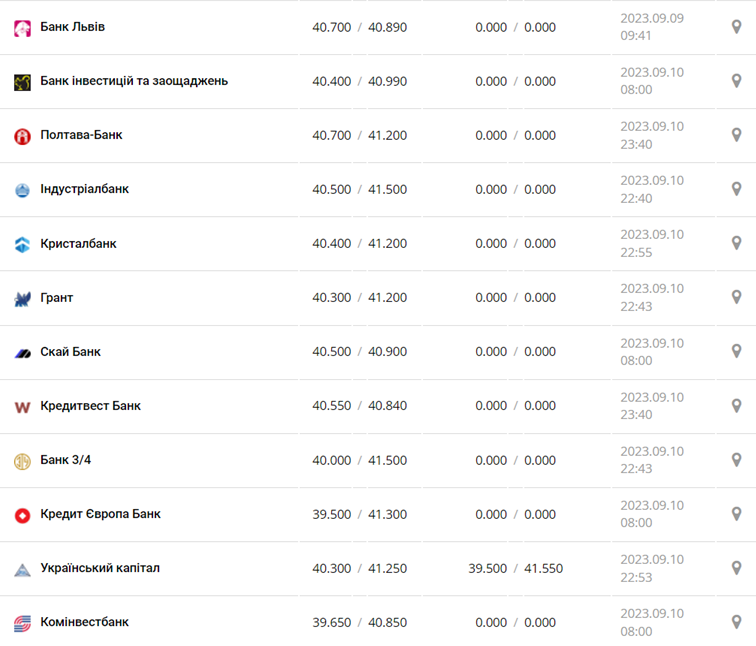Select the Індустріалбанк bank name
The width and height of the screenshot is (756, 646).
tap(84, 189)
